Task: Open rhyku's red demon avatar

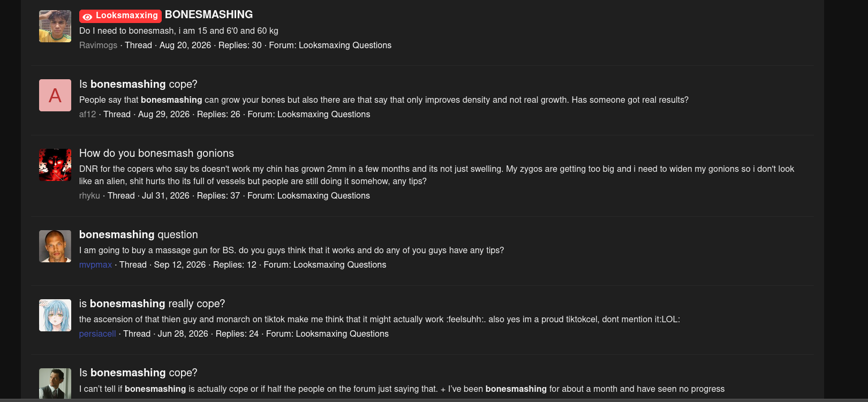Action: pos(55,165)
